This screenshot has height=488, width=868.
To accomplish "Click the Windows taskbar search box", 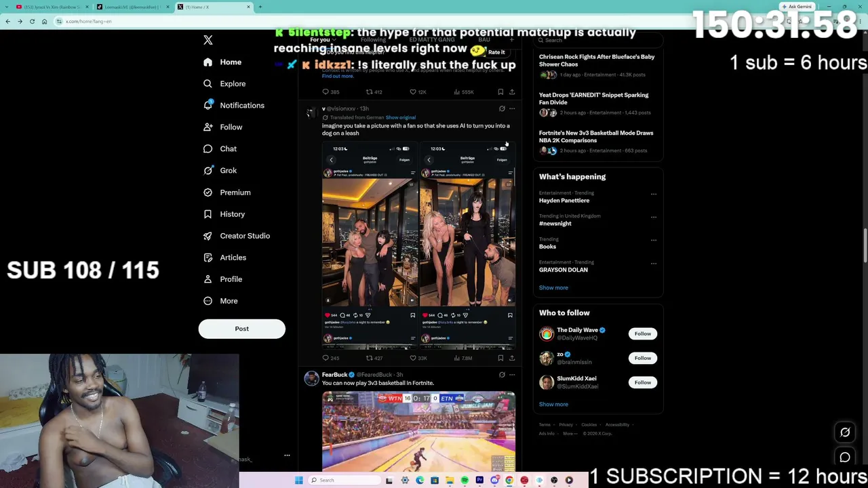I will point(344,480).
